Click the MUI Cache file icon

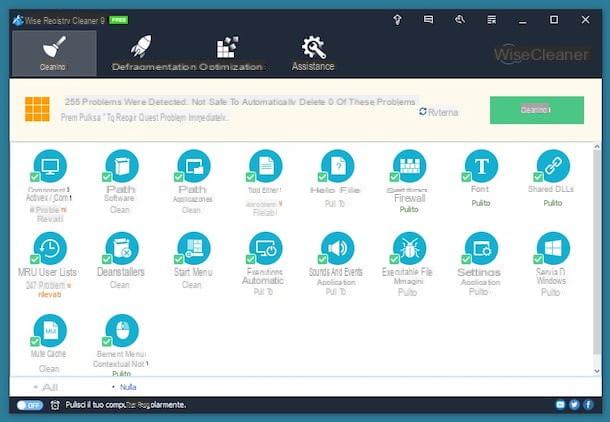point(50,331)
